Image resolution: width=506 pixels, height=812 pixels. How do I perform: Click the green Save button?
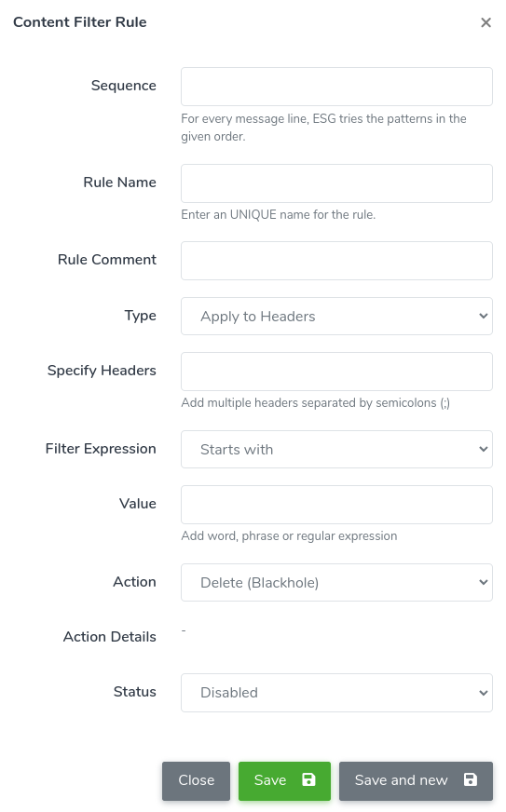pyautogui.click(x=284, y=780)
